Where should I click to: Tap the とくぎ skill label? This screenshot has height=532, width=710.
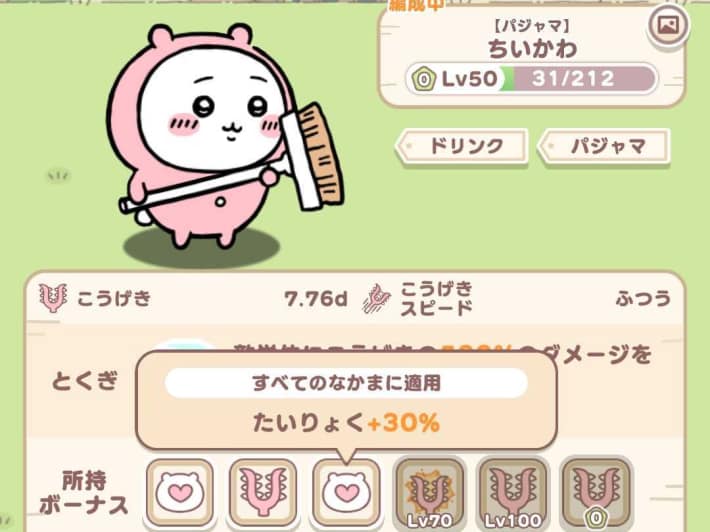click(85, 381)
